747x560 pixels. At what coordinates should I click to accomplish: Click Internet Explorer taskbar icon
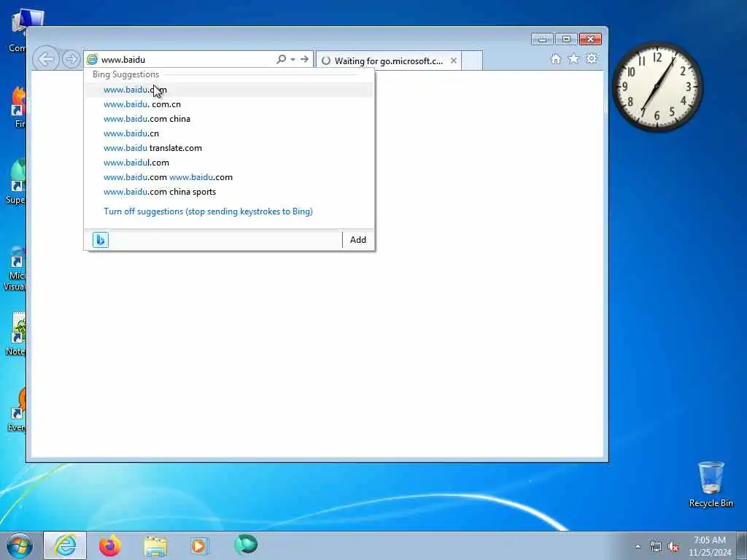click(x=65, y=545)
